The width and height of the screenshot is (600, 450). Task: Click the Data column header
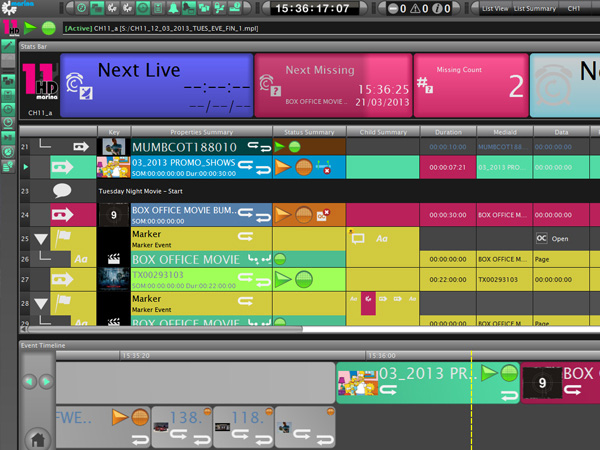[561, 132]
